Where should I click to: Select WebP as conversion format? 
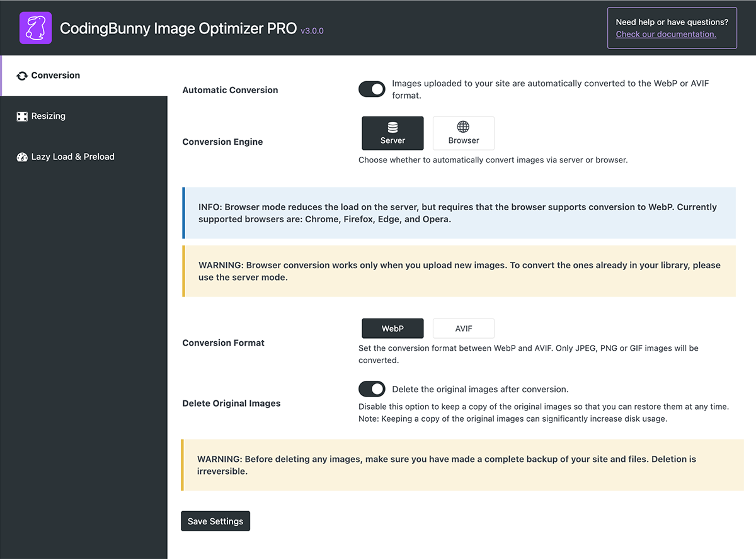[392, 329]
